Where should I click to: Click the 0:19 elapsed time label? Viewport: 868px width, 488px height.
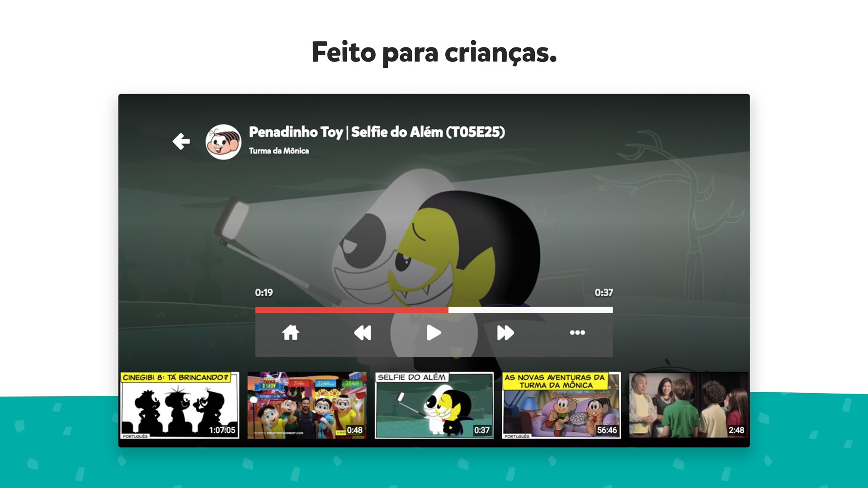[262, 293]
